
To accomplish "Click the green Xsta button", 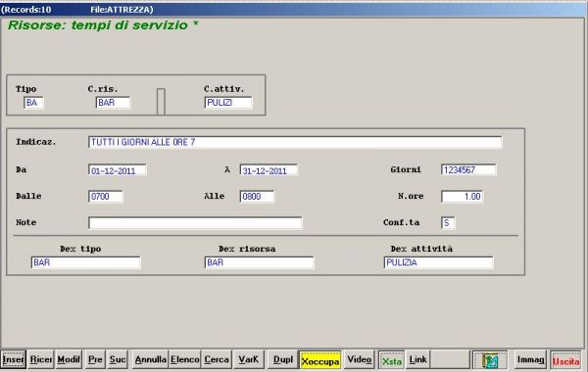I will (x=391, y=360).
